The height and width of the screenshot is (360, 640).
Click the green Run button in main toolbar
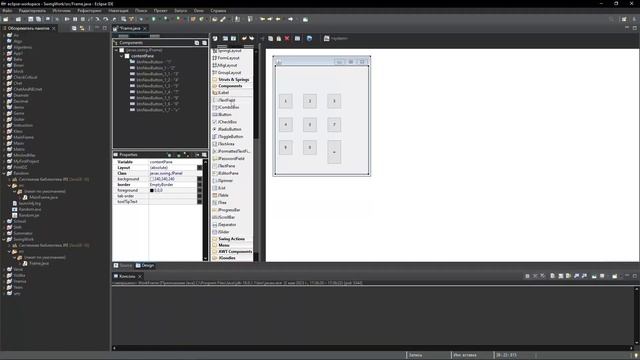click(x=154, y=19)
